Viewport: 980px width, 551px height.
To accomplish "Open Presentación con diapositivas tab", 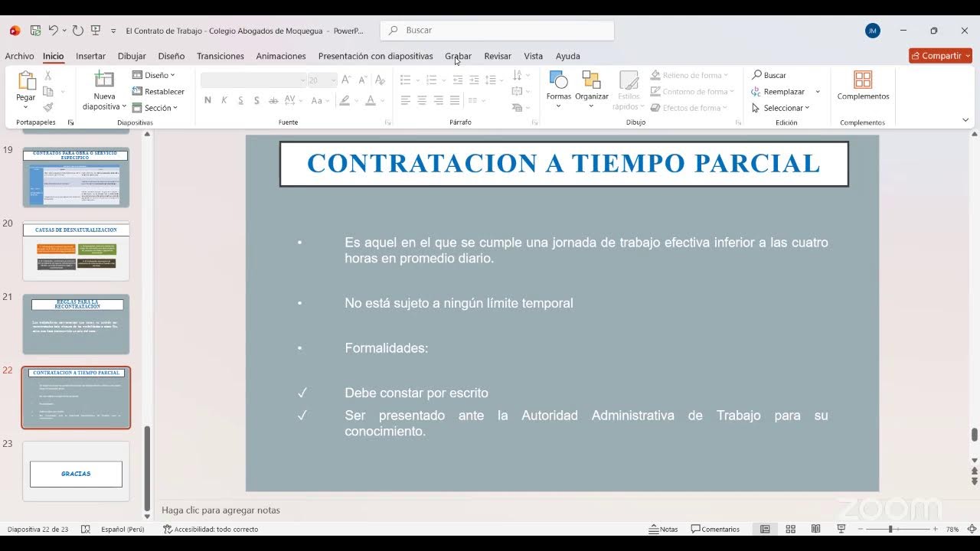I will click(375, 56).
